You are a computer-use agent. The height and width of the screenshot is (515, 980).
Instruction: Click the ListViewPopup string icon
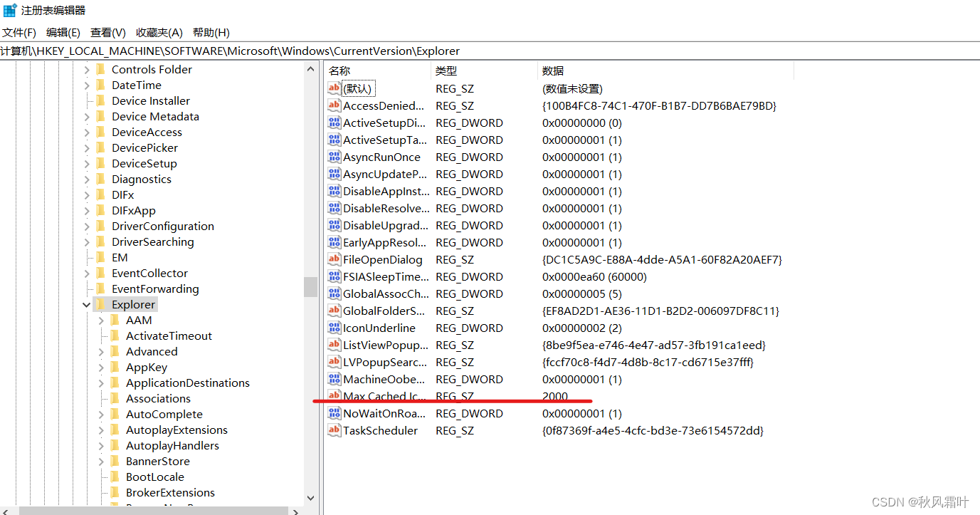pos(334,345)
